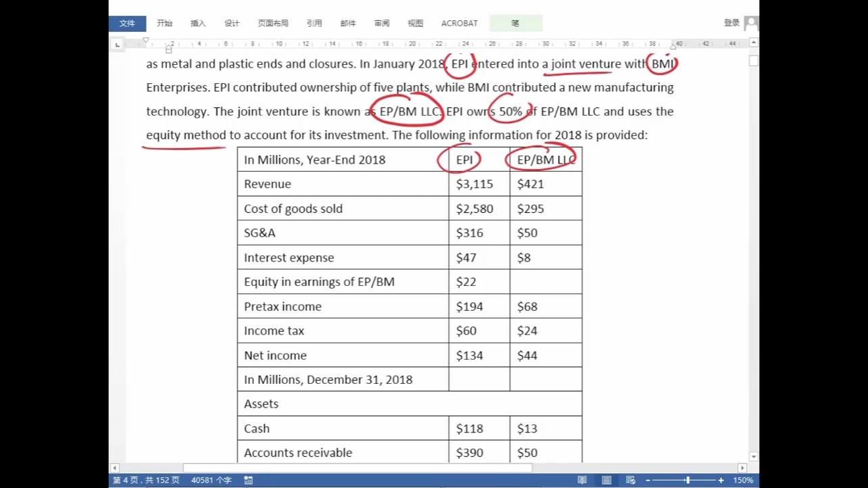The width and height of the screenshot is (868, 488).
Task: Open zoom dialog via 150% label
Action: coord(743,480)
